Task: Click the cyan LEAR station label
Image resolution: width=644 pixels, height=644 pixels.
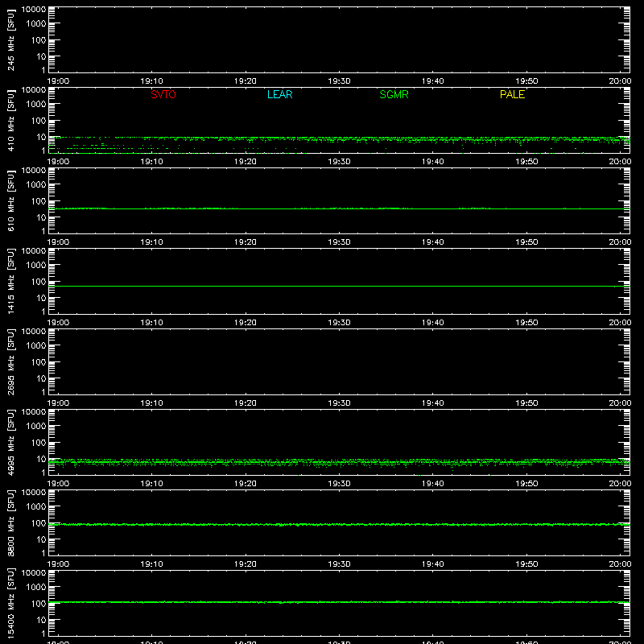Action: [279, 94]
